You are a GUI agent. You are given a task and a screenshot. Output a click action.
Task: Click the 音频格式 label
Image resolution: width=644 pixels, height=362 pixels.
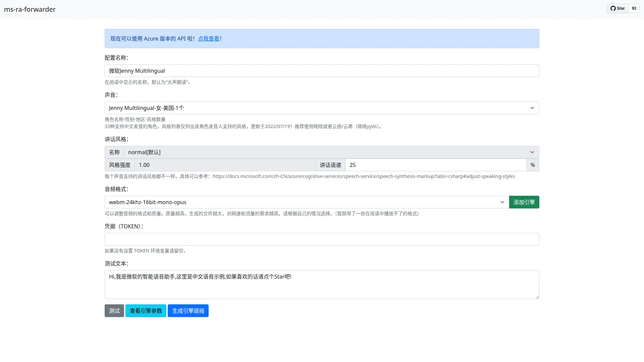coord(116,189)
